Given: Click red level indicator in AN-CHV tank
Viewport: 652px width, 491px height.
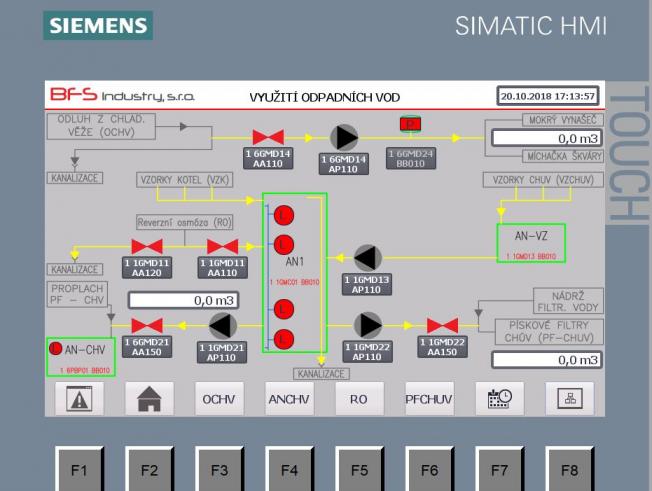Looking at the screenshot, I should 55,348.
